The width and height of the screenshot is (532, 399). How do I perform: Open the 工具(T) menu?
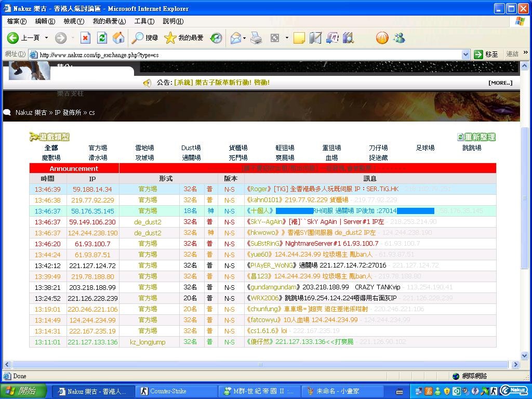[x=144, y=21]
